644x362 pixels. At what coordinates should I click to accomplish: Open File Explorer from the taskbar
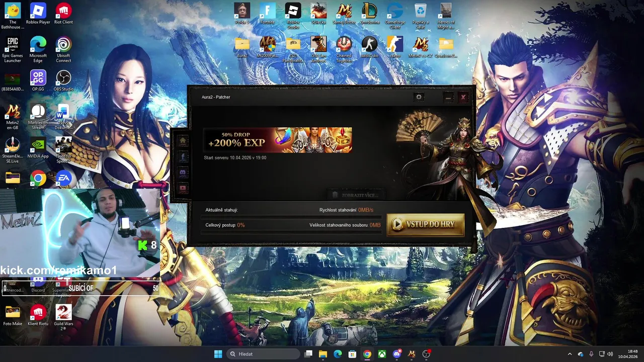point(323,354)
